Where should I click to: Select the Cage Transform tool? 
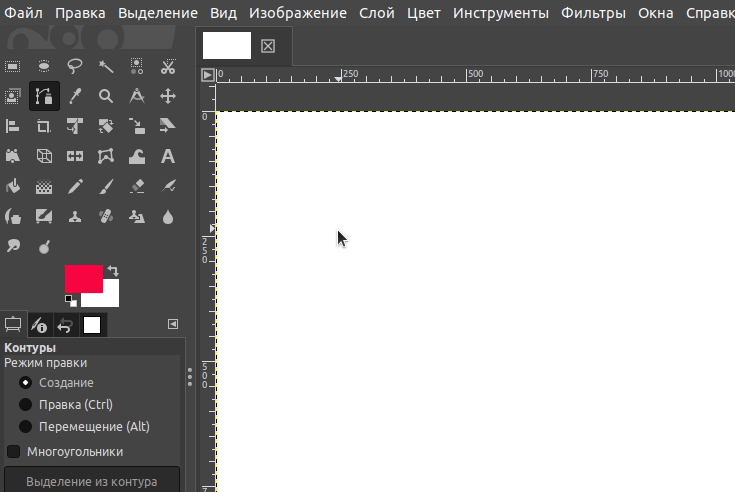coord(106,157)
